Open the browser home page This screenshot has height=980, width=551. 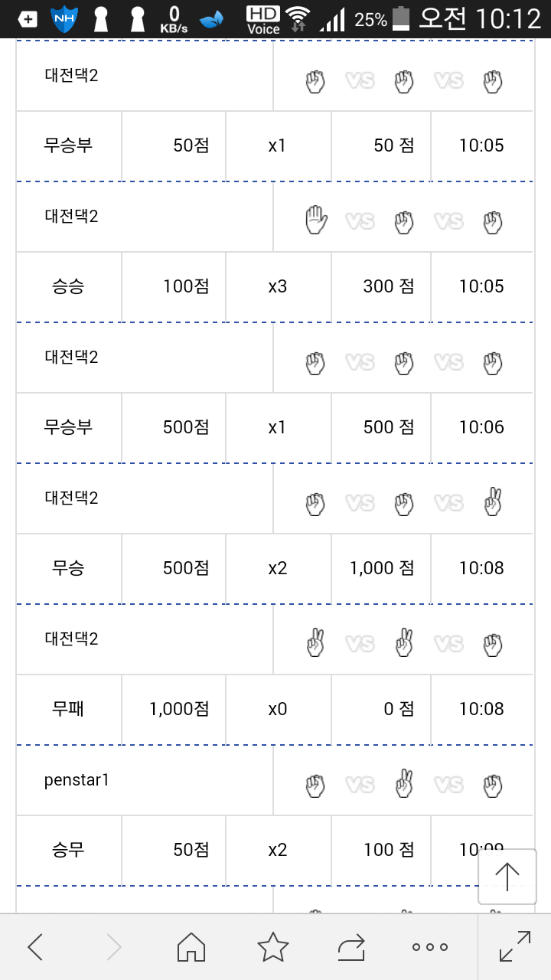point(191,947)
